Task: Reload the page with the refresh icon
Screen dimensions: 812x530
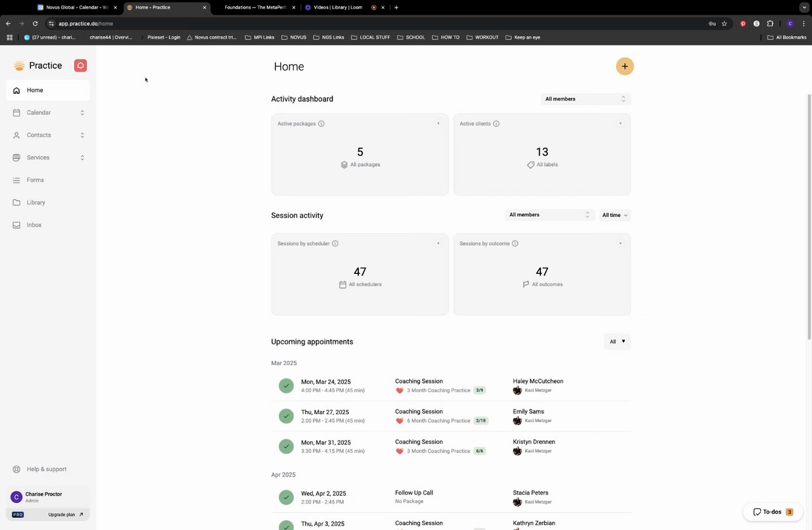Action: coord(35,23)
